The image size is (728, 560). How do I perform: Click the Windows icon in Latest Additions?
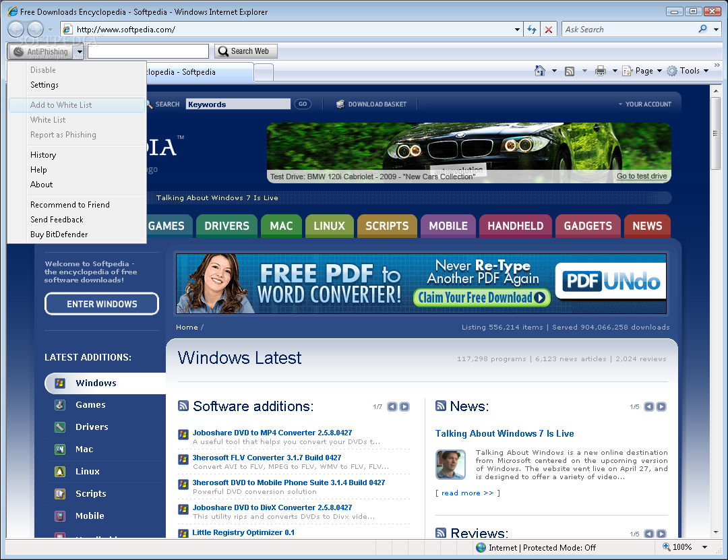pyautogui.click(x=60, y=383)
